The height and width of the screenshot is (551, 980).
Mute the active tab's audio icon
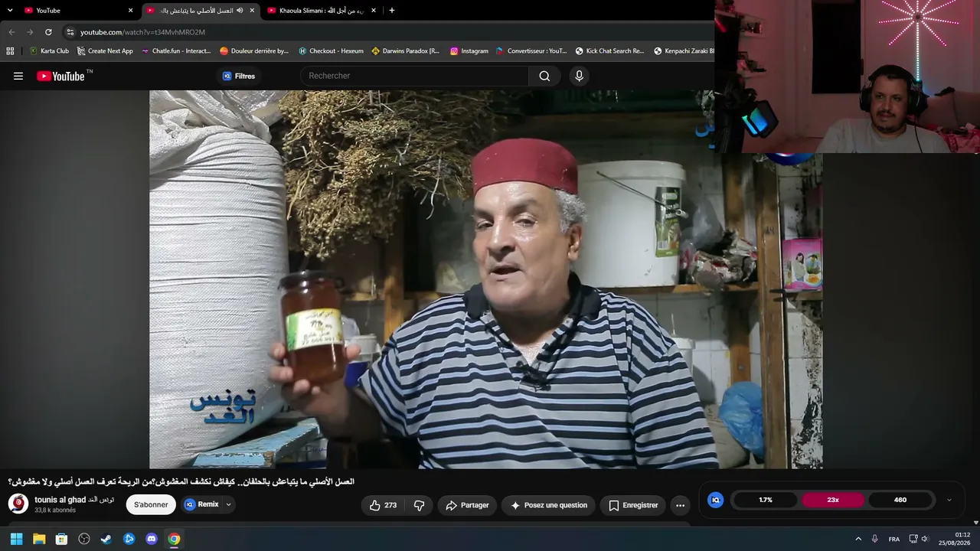(x=240, y=11)
